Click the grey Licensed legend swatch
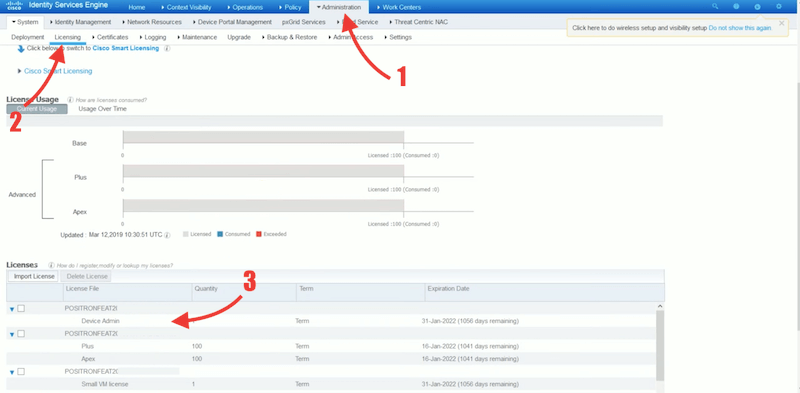800x393 pixels. point(186,234)
